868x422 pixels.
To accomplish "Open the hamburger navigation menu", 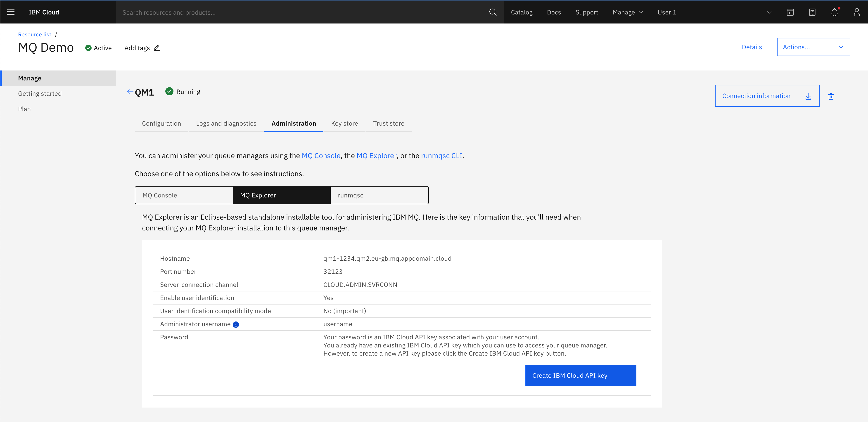I will tap(11, 12).
